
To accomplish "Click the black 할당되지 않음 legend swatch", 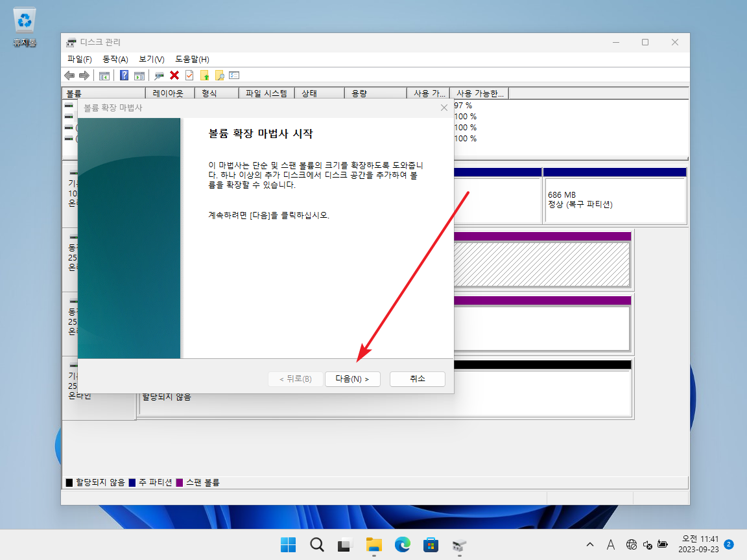I will [69, 483].
